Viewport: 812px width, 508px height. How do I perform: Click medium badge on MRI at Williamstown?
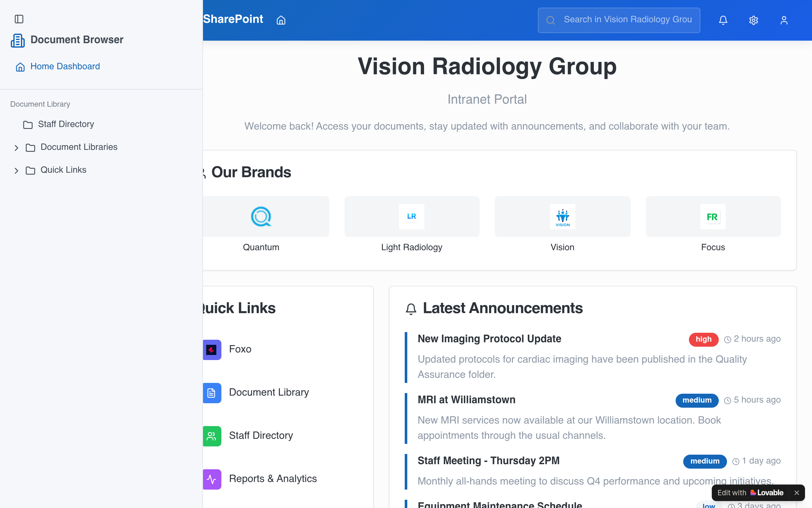click(x=697, y=400)
